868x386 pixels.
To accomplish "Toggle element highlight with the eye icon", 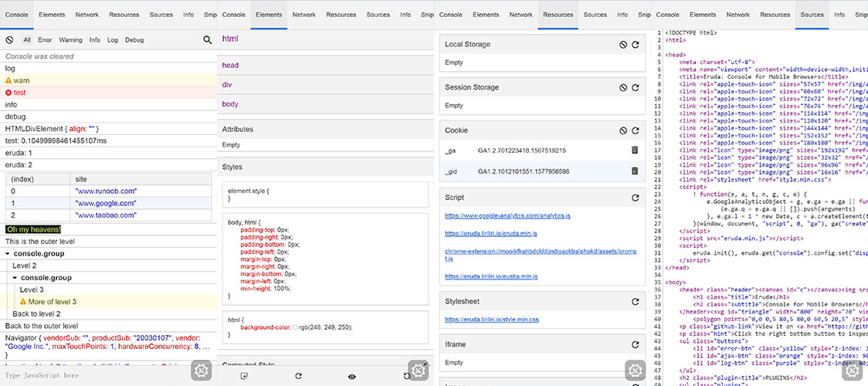I will [x=352, y=376].
